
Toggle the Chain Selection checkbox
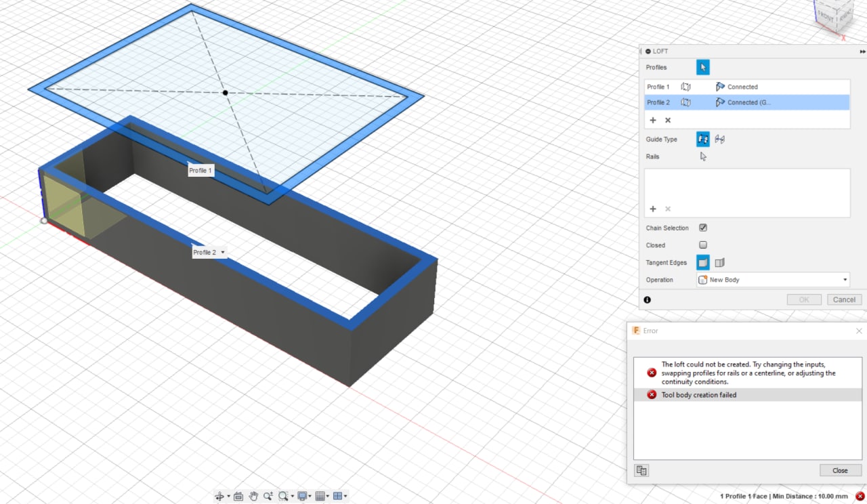coord(703,228)
